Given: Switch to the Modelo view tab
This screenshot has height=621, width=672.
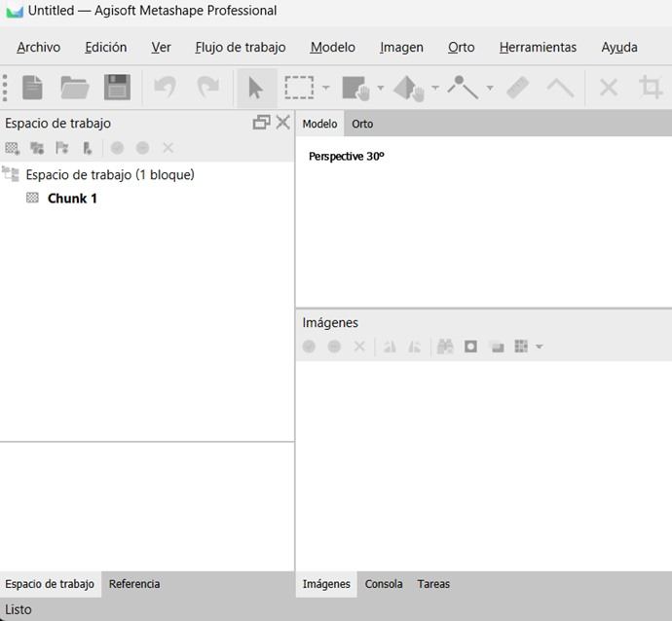Looking at the screenshot, I should (x=319, y=124).
